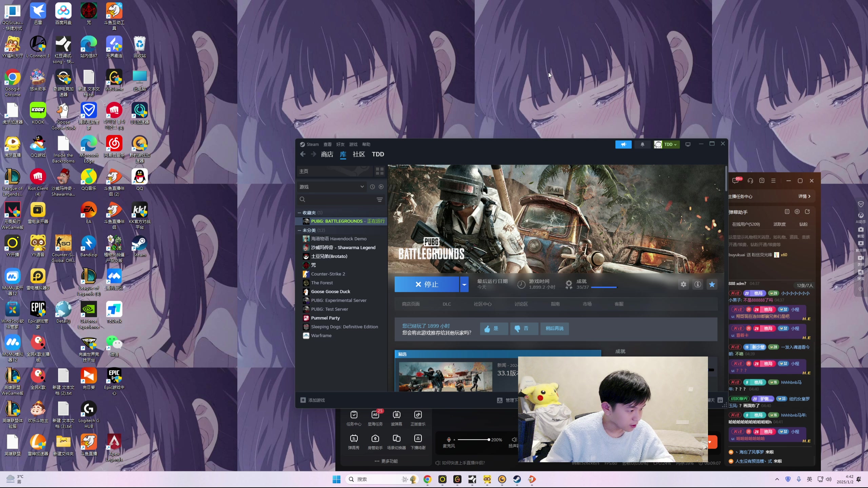Click 添加游戏 at Steam bottom
868x488 pixels.
[x=313, y=400]
